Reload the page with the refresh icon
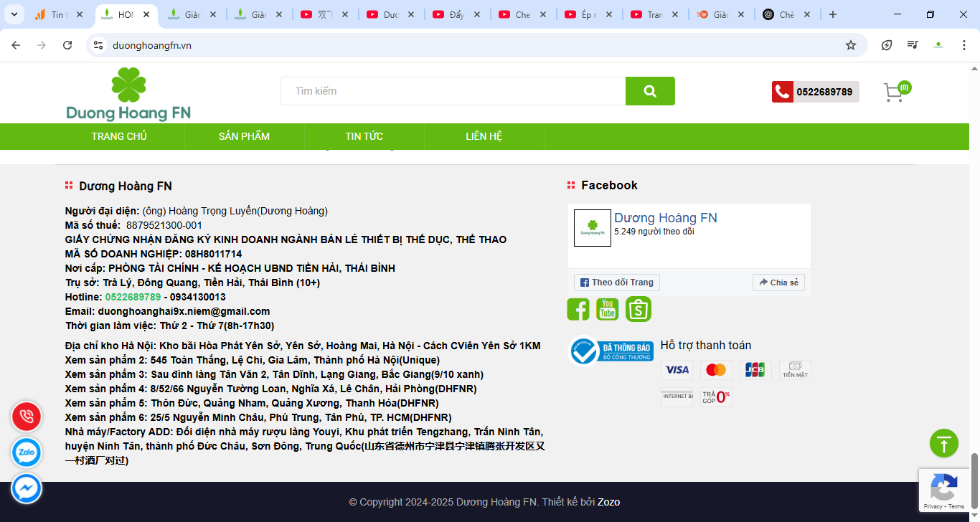This screenshot has width=980, height=522. point(67,45)
